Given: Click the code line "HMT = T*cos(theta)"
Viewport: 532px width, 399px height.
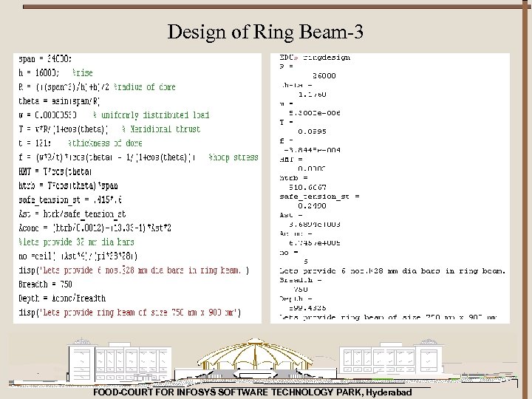Looking at the screenshot, I should (x=55, y=171).
